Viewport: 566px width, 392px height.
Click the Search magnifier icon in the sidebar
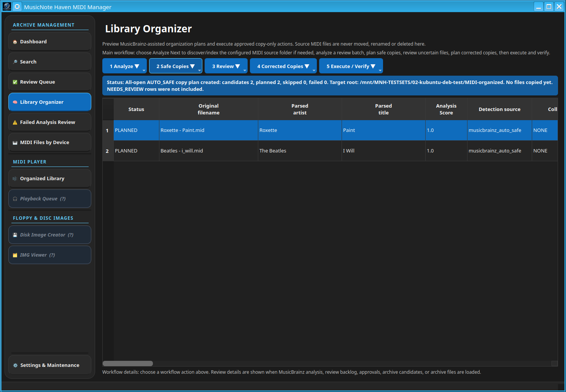tap(15, 62)
